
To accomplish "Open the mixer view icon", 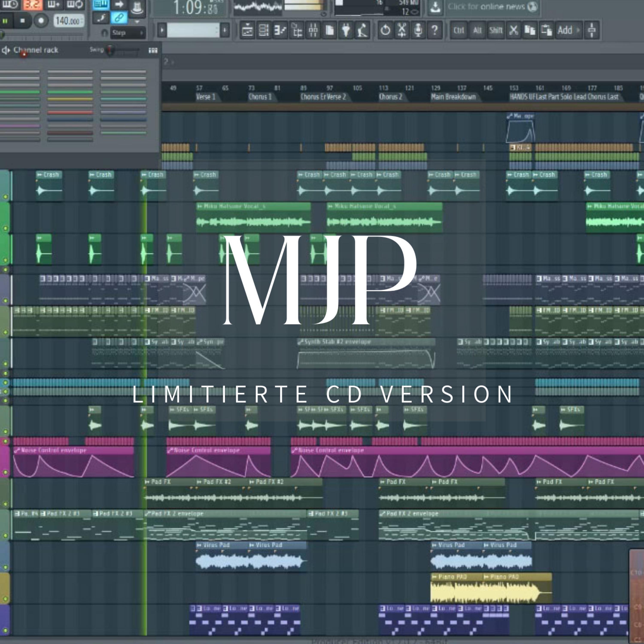I will [x=313, y=30].
